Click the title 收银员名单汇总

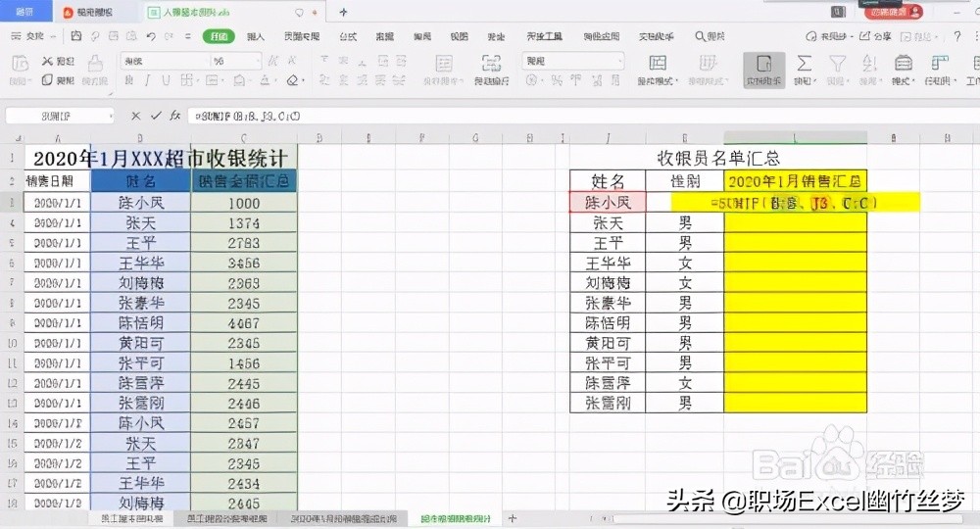(718, 158)
